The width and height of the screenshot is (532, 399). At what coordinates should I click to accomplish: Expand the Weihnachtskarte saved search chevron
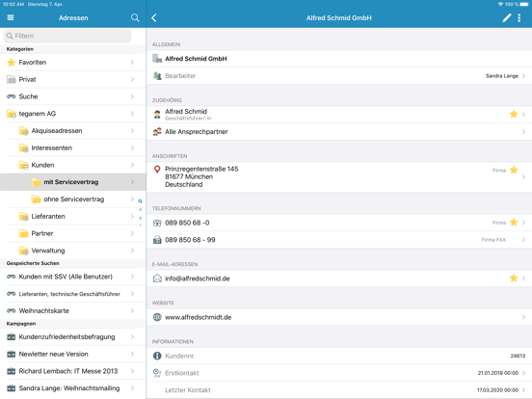click(x=132, y=310)
